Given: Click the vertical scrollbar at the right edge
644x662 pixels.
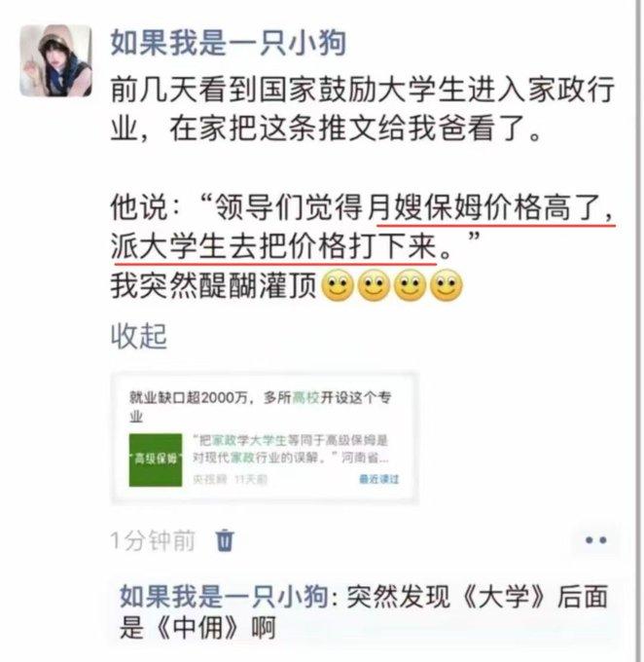Looking at the screenshot, I should point(640,331).
